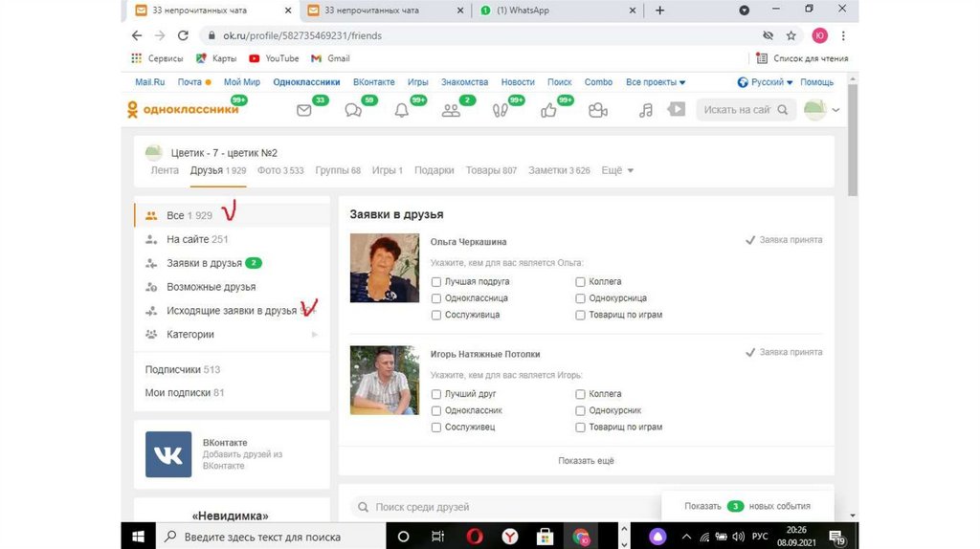Click the browser back arrow
Viewport: 980px width, 549px height.
pos(137,35)
